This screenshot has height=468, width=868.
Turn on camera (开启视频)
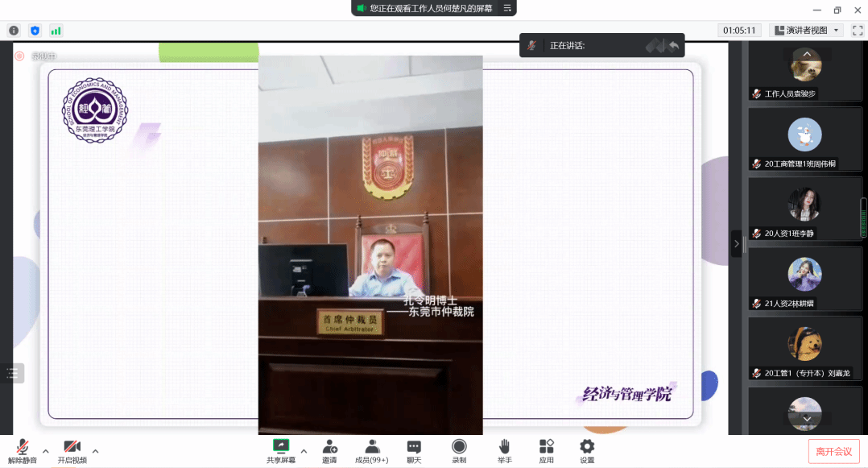pos(72,451)
